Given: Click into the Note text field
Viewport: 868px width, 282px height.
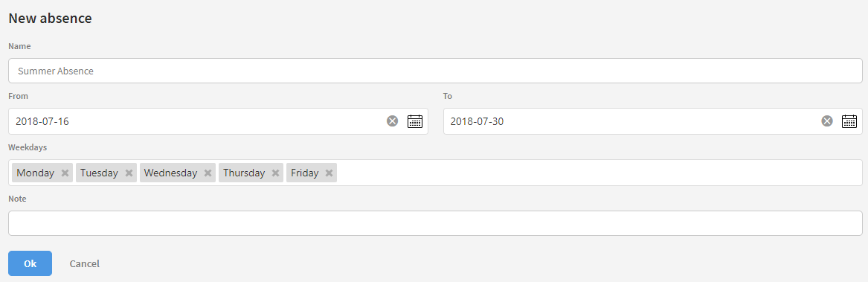Looking at the screenshot, I should 435,223.
